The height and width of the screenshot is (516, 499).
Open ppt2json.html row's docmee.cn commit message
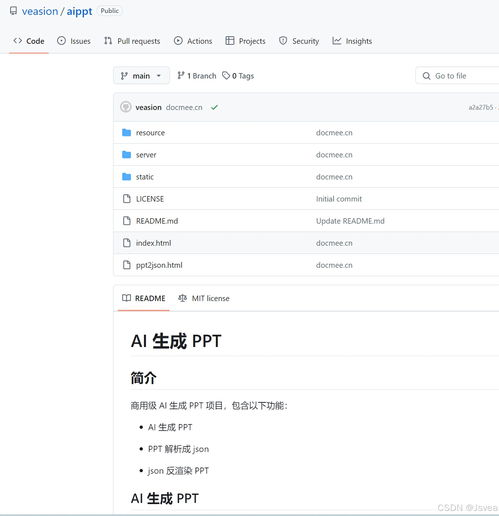(x=334, y=265)
